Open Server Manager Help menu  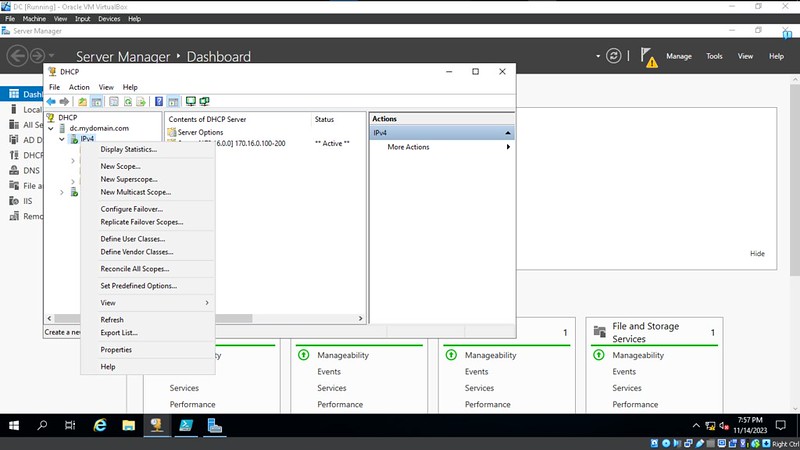click(776, 56)
